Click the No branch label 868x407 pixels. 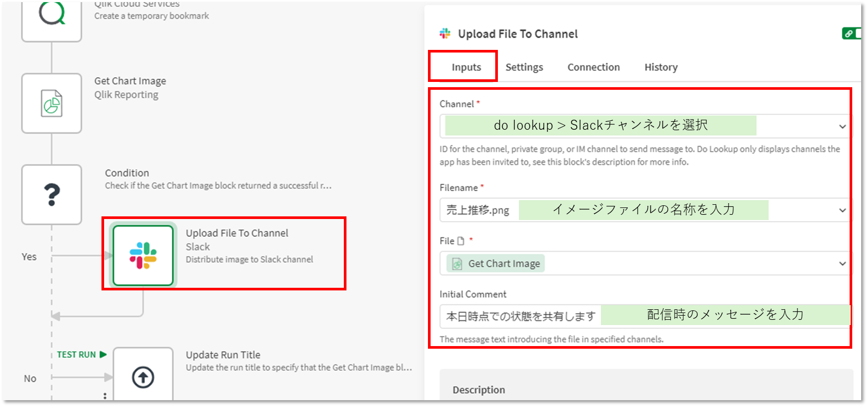(x=30, y=379)
